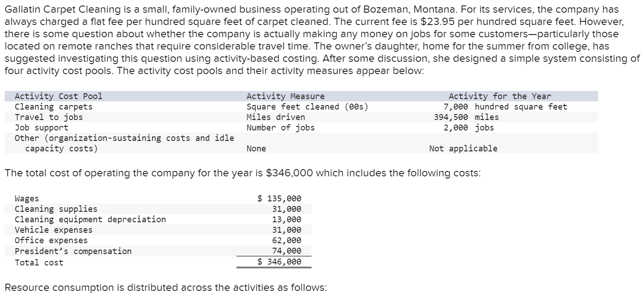This screenshot has height=295, width=644.
Task: Click the 394,500 miles value
Action: pos(466,117)
